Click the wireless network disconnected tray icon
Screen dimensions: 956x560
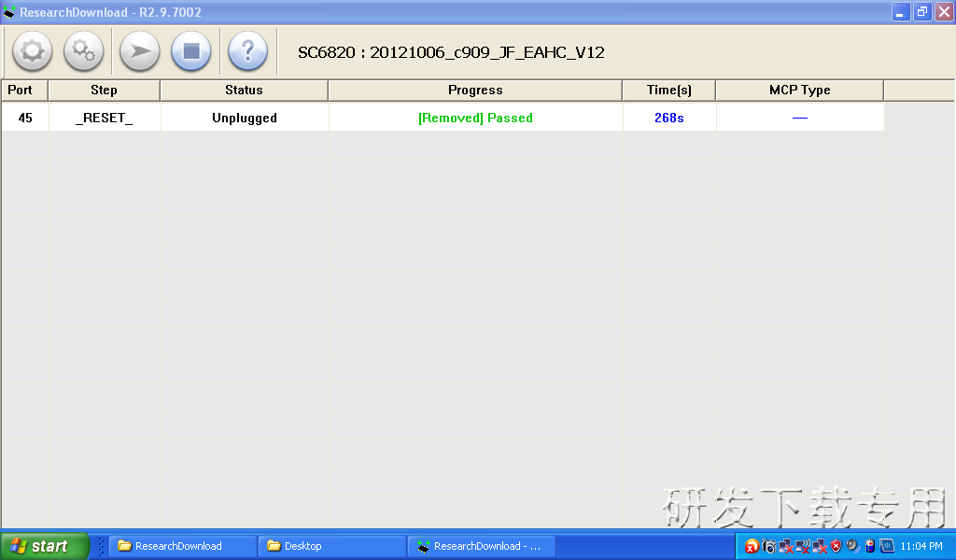click(x=803, y=546)
